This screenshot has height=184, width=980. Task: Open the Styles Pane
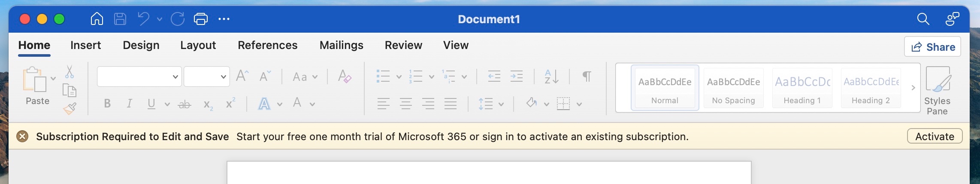point(937,91)
